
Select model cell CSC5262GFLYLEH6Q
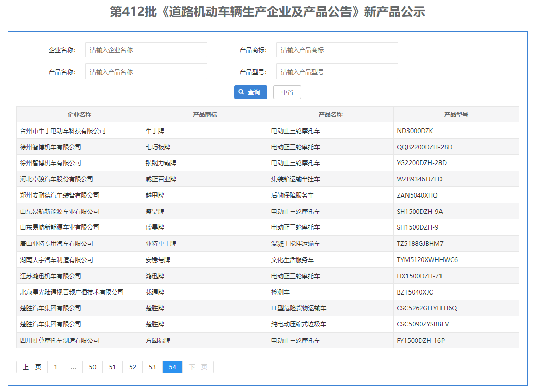pos(456,308)
